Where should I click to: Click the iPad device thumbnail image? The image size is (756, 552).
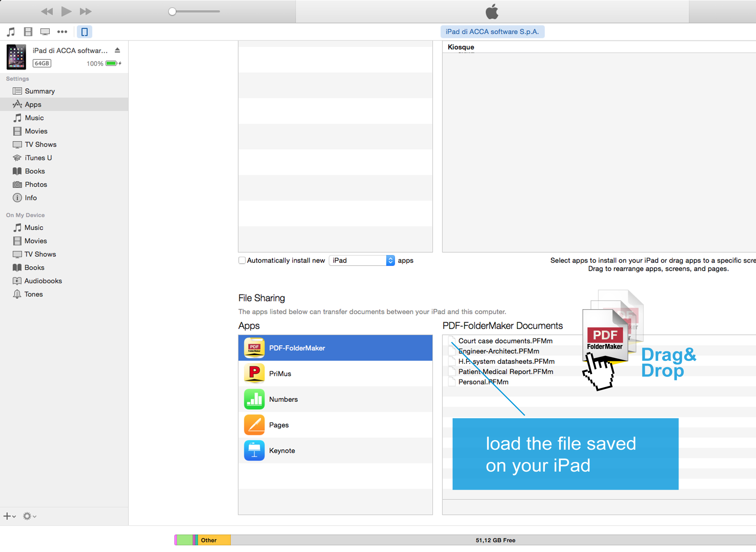point(16,57)
